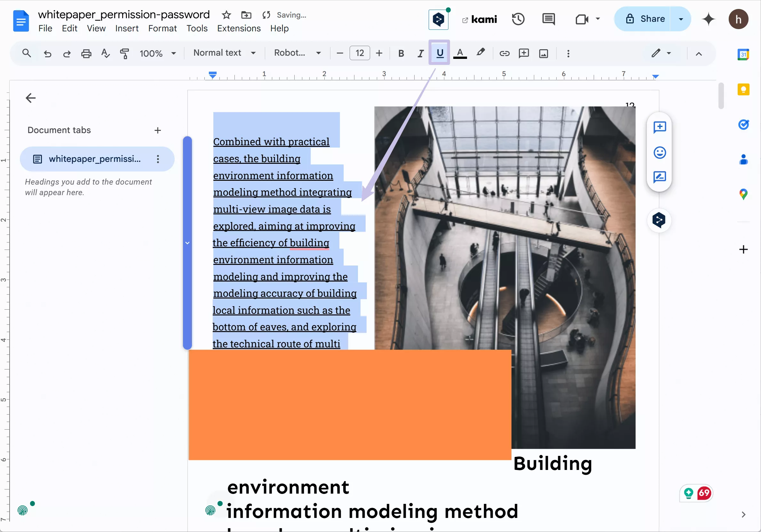This screenshot has height=532, width=761.
Task: Open the account avatar labeled h
Action: tap(738, 19)
